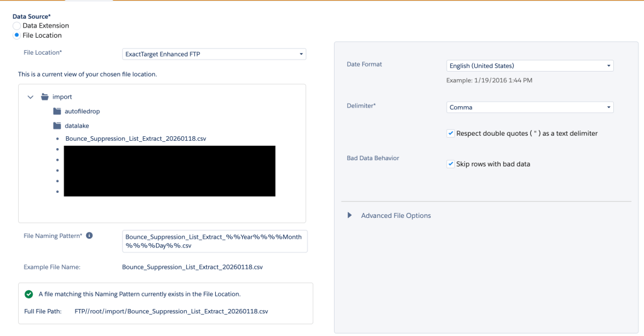Toggle Respect double quotes checkbox
Viewport: 644px width, 336px height.
coord(450,133)
